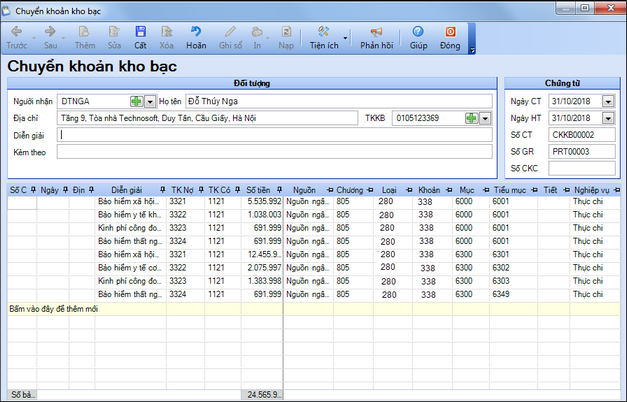Click the Số GR field PRT00003
627x402 pixels.
click(x=582, y=152)
